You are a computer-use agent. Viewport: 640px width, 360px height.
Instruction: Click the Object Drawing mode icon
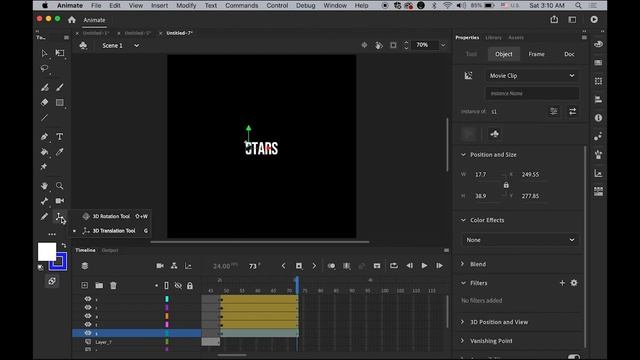click(52, 281)
